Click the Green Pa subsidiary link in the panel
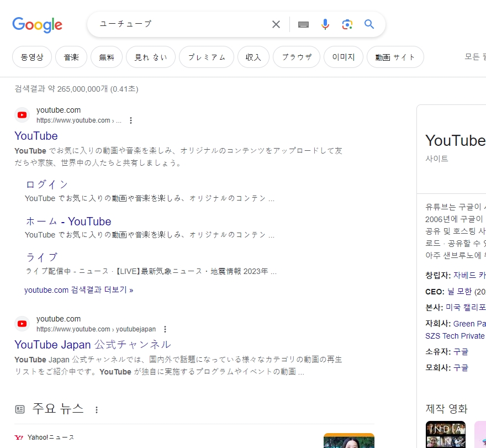Screen dimensions: 486x448 [x=470, y=323]
